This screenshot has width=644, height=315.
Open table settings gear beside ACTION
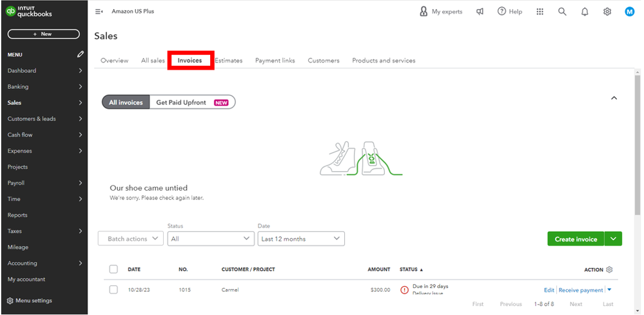point(609,269)
